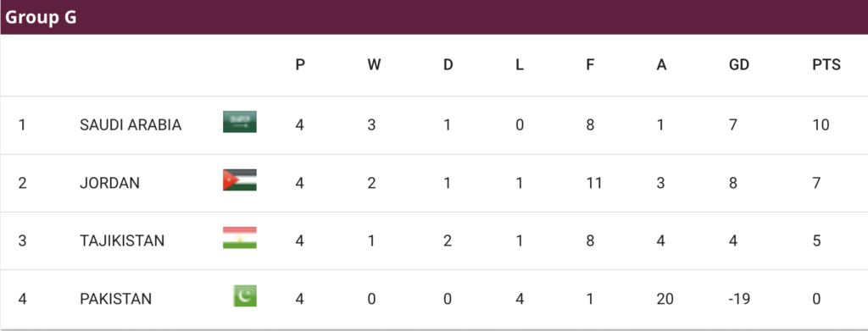Click the GD column header

739,65
